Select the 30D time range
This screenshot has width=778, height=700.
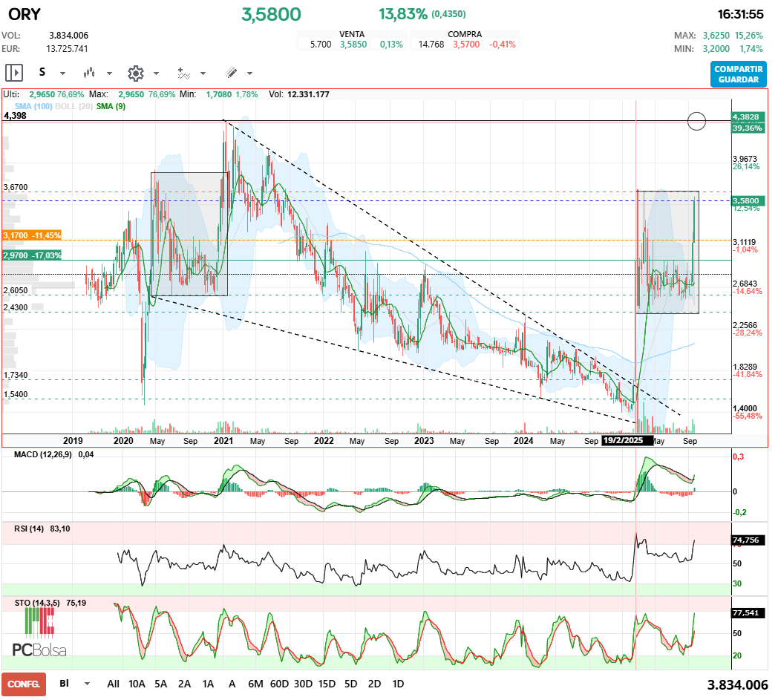pyautogui.click(x=303, y=684)
